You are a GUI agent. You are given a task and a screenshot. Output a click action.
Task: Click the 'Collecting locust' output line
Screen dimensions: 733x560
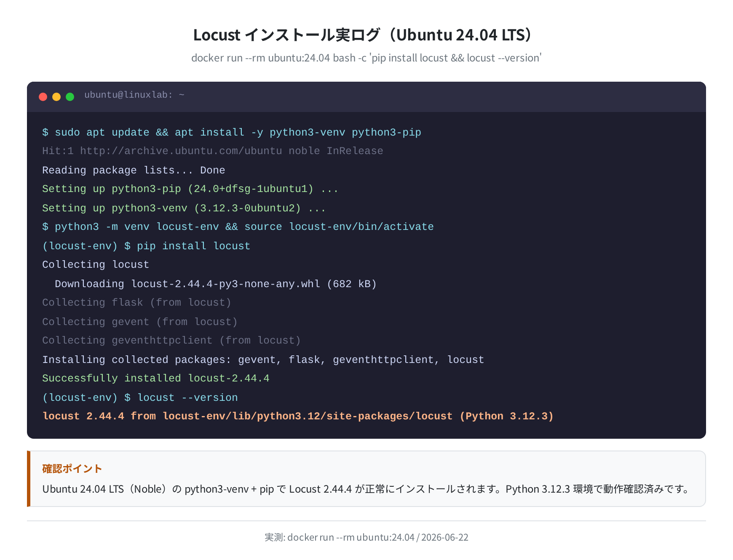(96, 265)
